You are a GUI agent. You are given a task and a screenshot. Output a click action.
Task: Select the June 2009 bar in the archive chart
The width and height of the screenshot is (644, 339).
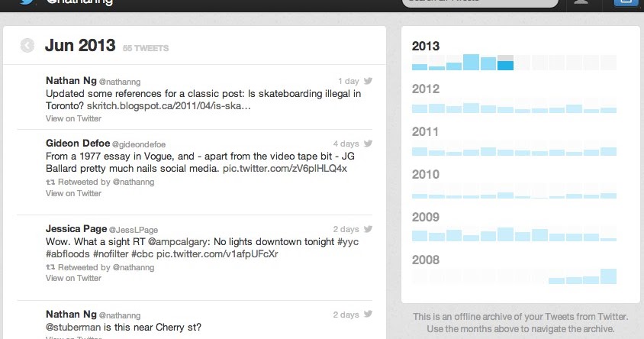(x=505, y=234)
